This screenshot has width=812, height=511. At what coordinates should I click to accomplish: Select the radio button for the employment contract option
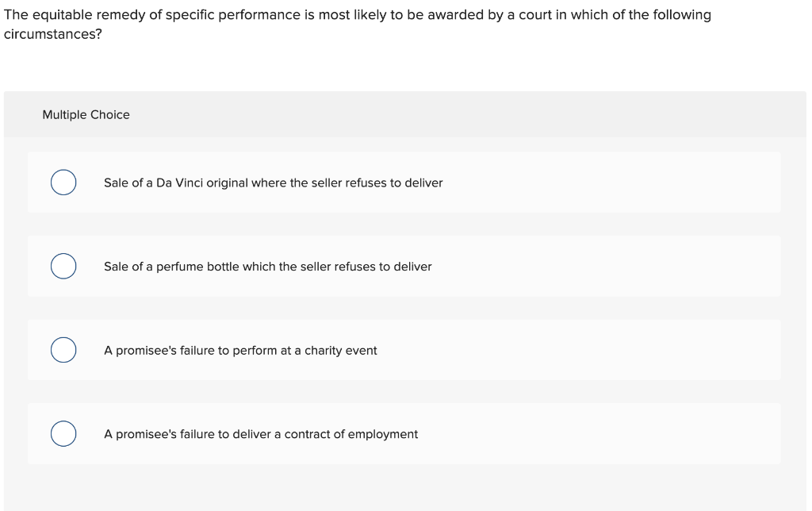coord(63,433)
